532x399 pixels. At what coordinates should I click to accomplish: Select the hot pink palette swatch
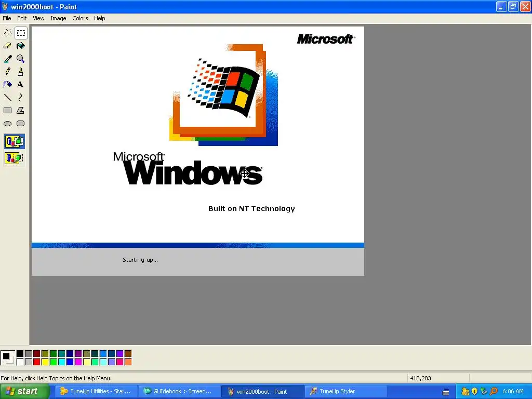point(120,362)
